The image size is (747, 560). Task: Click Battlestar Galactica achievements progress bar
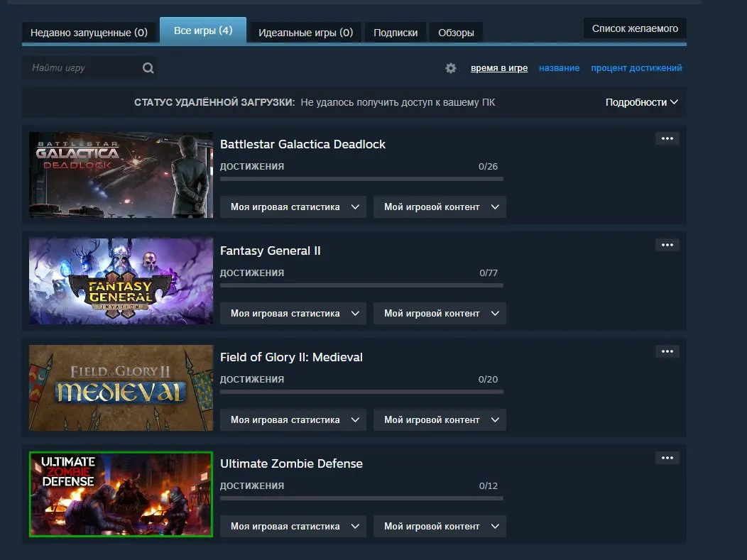coord(361,179)
